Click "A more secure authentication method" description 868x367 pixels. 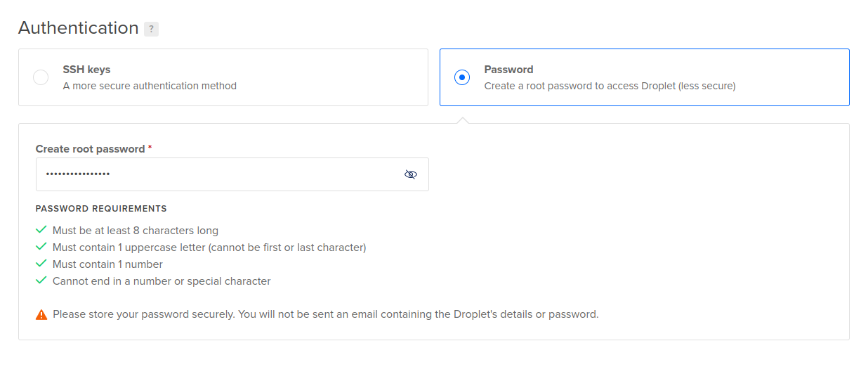[x=150, y=86]
